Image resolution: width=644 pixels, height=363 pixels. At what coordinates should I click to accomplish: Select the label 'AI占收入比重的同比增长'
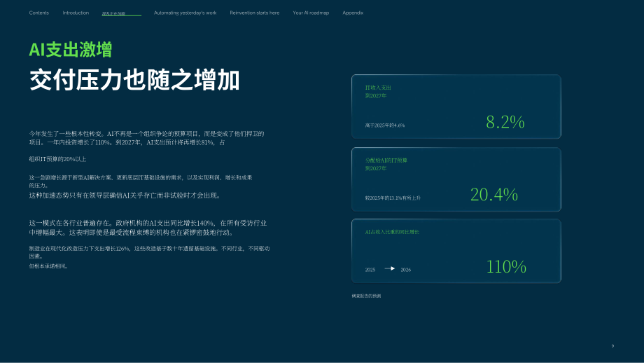point(392,232)
